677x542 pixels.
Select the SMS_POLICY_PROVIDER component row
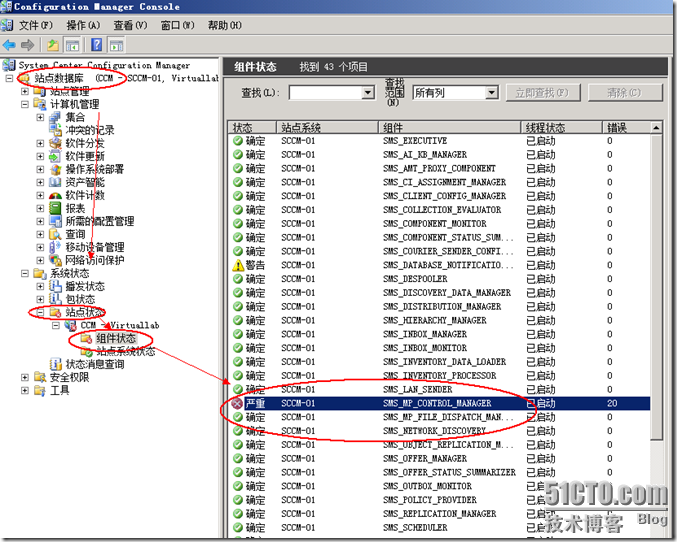point(439,500)
